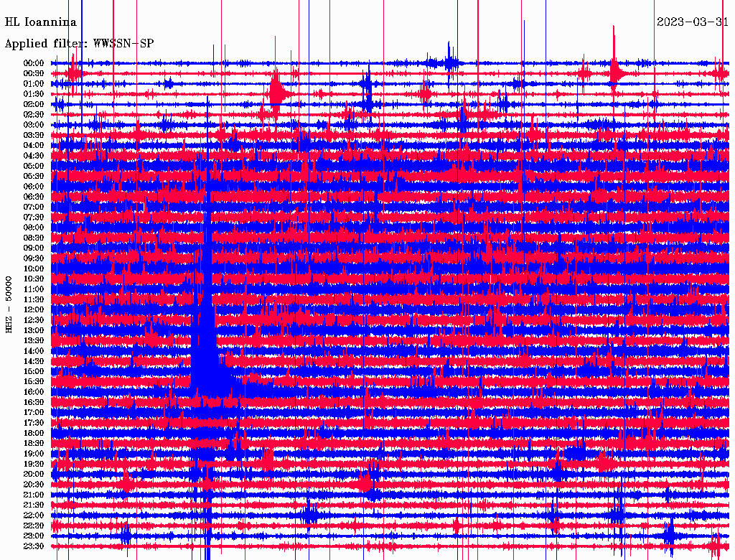Select the 16:00 time label

click(x=34, y=392)
